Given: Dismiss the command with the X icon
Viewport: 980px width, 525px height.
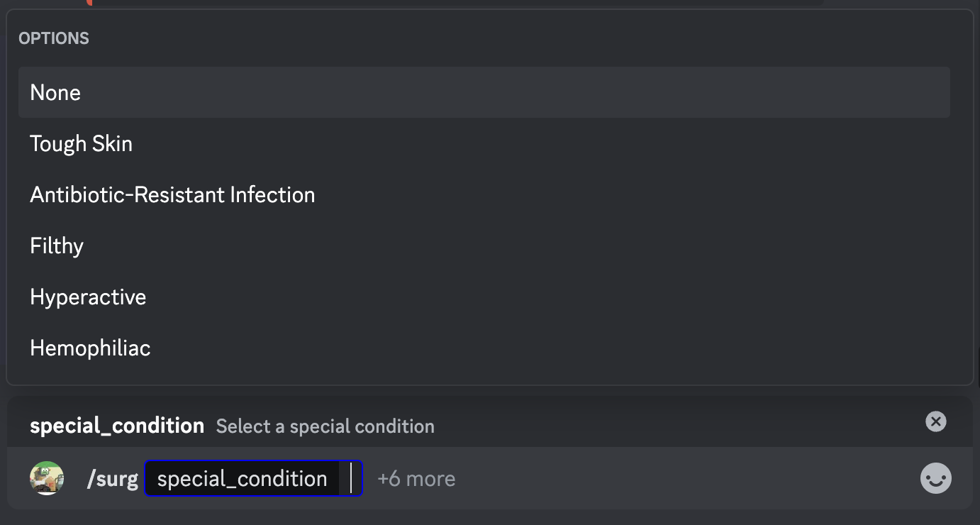Looking at the screenshot, I should pyautogui.click(x=935, y=421).
